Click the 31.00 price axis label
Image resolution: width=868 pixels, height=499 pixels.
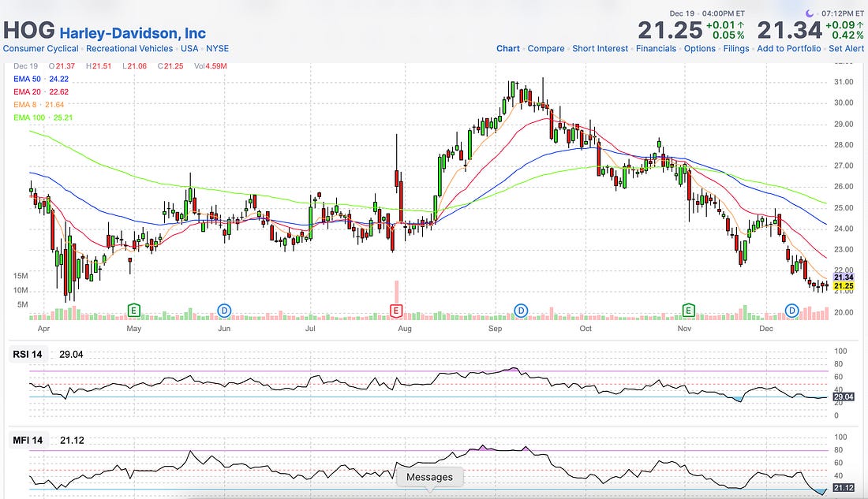point(844,82)
